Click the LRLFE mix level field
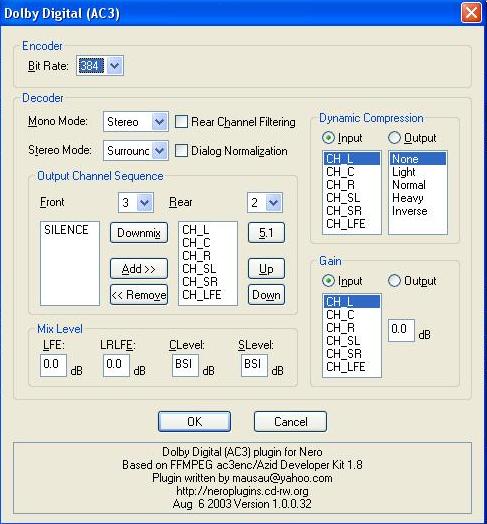The height and width of the screenshot is (524, 487). (116, 365)
